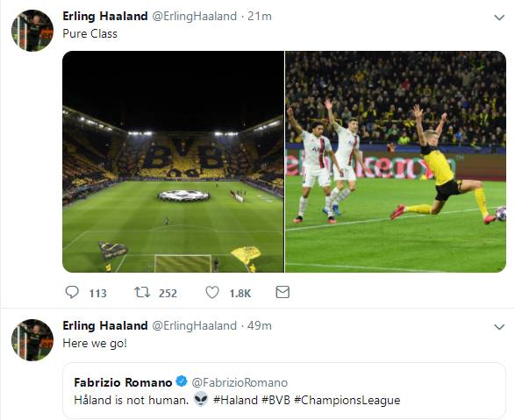The height and width of the screenshot is (420, 515).
Task: Open the 49m timestamp of second tweet
Action: tap(260, 325)
